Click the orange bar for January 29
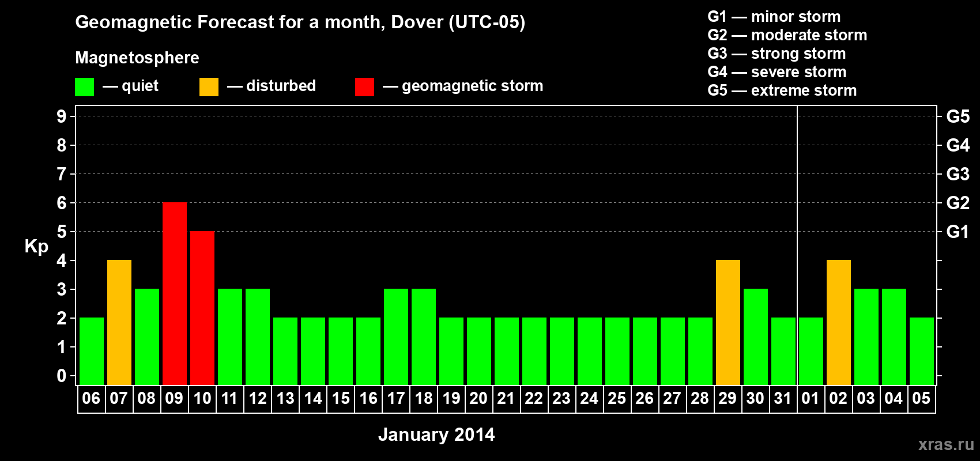980x461 pixels. point(728,322)
